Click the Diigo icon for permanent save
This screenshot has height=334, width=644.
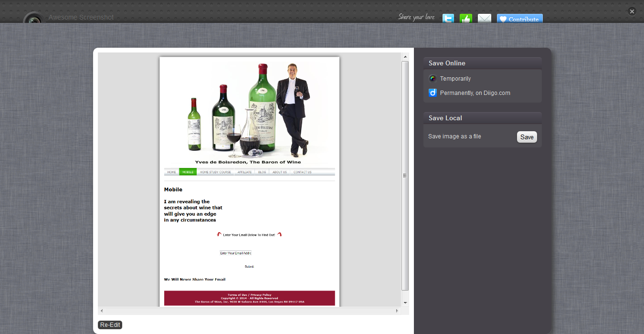tap(433, 93)
